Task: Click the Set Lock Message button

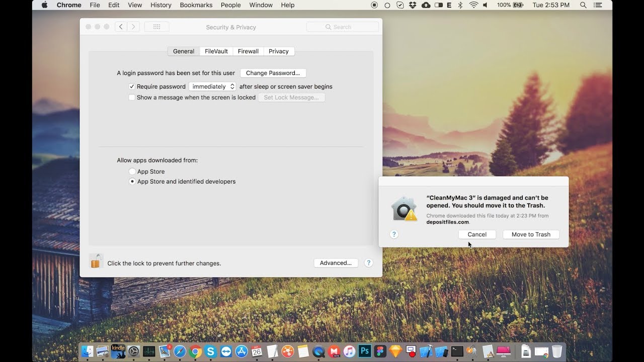Action: pos(291,98)
